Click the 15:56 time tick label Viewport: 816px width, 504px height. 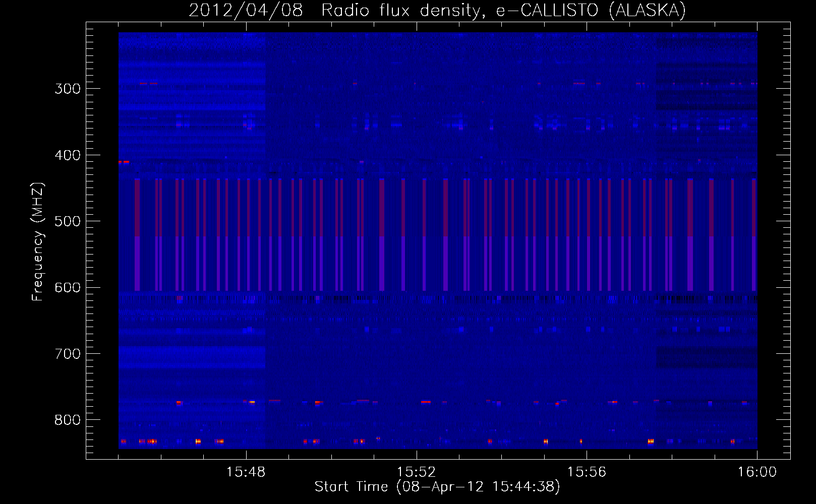point(587,472)
